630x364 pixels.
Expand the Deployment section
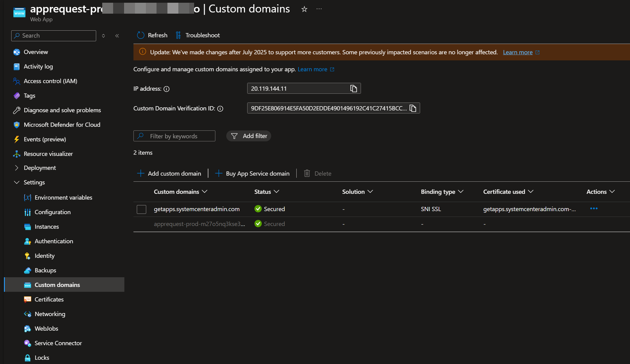40,168
